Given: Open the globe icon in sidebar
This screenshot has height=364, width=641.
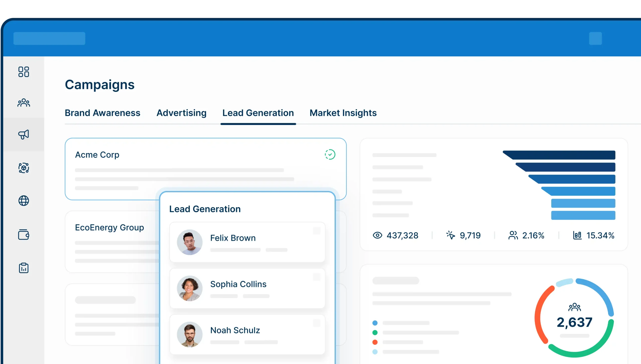Looking at the screenshot, I should (24, 201).
